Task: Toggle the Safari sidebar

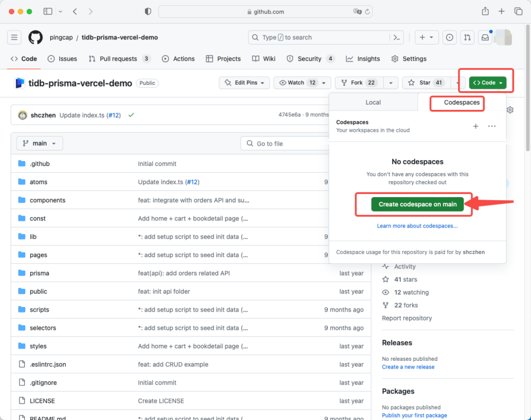Action: tap(47, 11)
